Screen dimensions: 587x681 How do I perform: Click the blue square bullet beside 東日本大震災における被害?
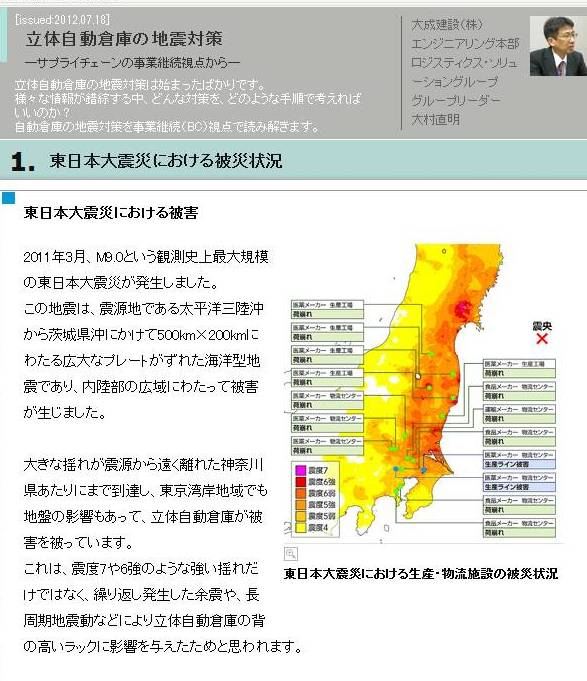(x=8, y=198)
